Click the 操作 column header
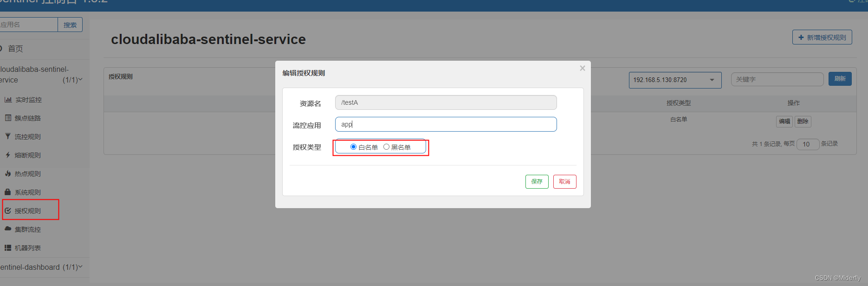Viewport: 868px width, 286px height. coord(794,103)
